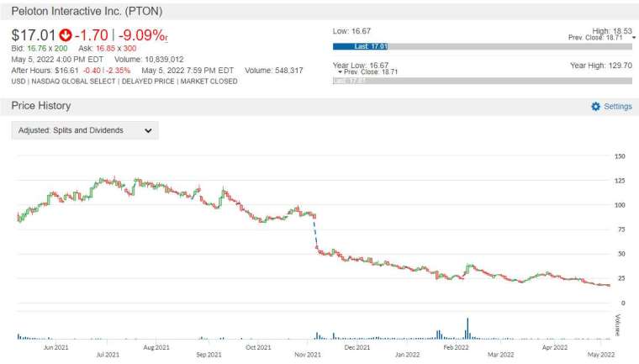
Task: Click the -9.09% change value
Action: tap(143, 35)
